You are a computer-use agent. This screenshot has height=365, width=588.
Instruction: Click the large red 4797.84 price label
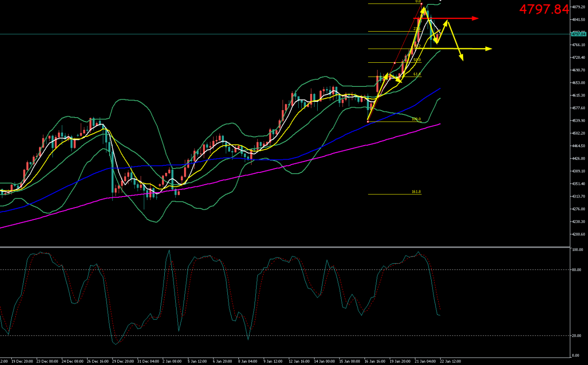pos(544,9)
